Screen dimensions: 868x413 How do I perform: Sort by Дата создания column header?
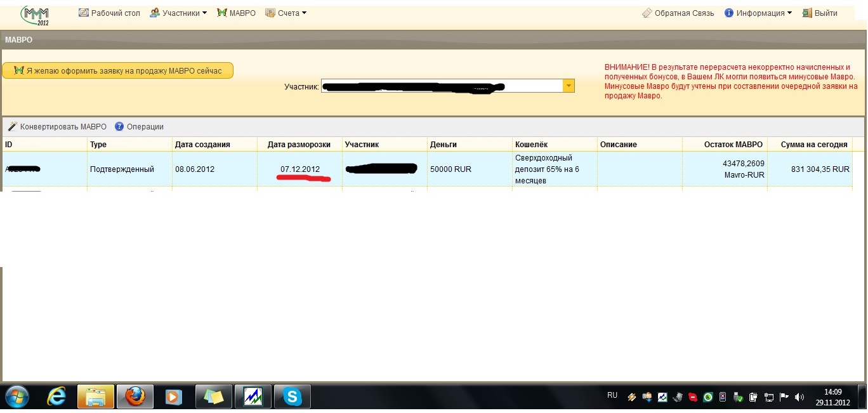214,145
